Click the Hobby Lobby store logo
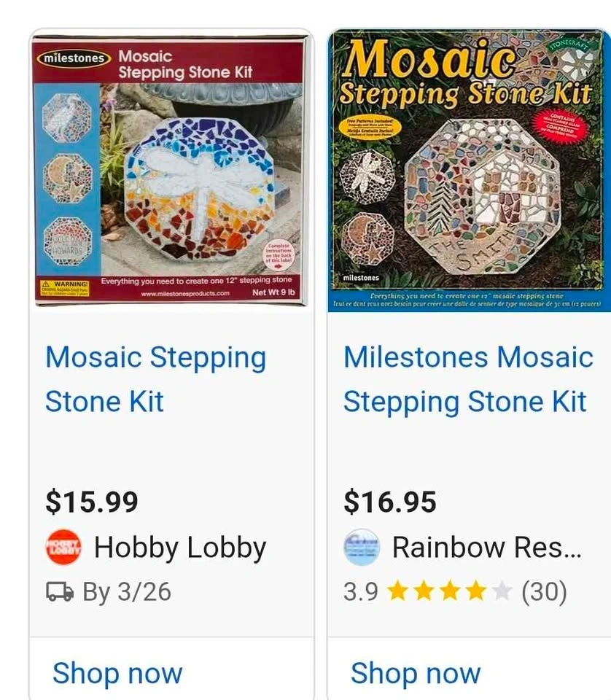Image resolution: width=611 pixels, height=700 pixels. point(64,548)
